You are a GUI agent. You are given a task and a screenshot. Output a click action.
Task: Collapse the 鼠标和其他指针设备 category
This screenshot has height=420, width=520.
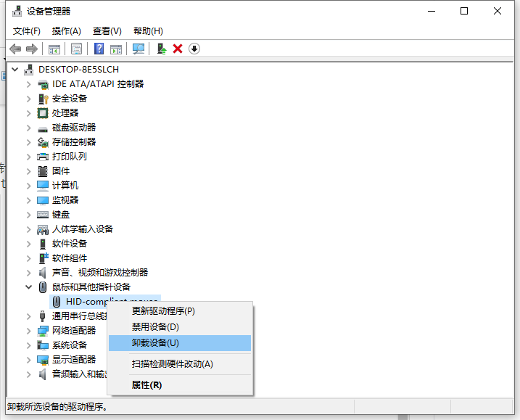pos(29,287)
